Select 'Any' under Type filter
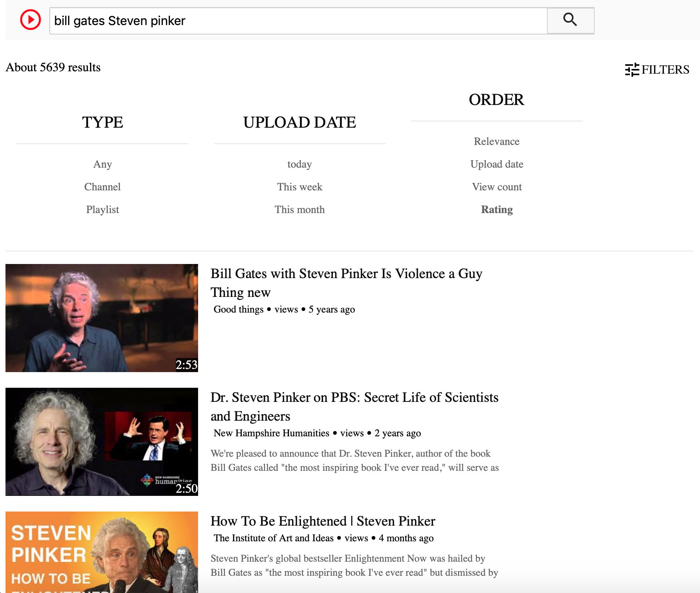 point(103,164)
